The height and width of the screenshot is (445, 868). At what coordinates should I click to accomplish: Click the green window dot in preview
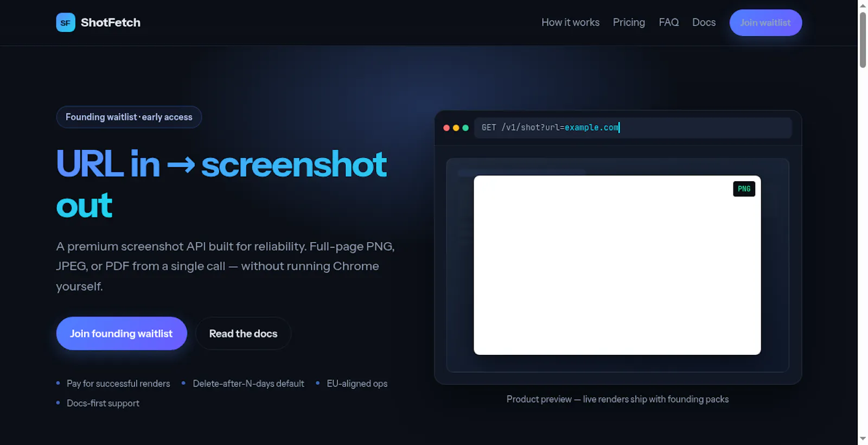pyautogui.click(x=465, y=128)
